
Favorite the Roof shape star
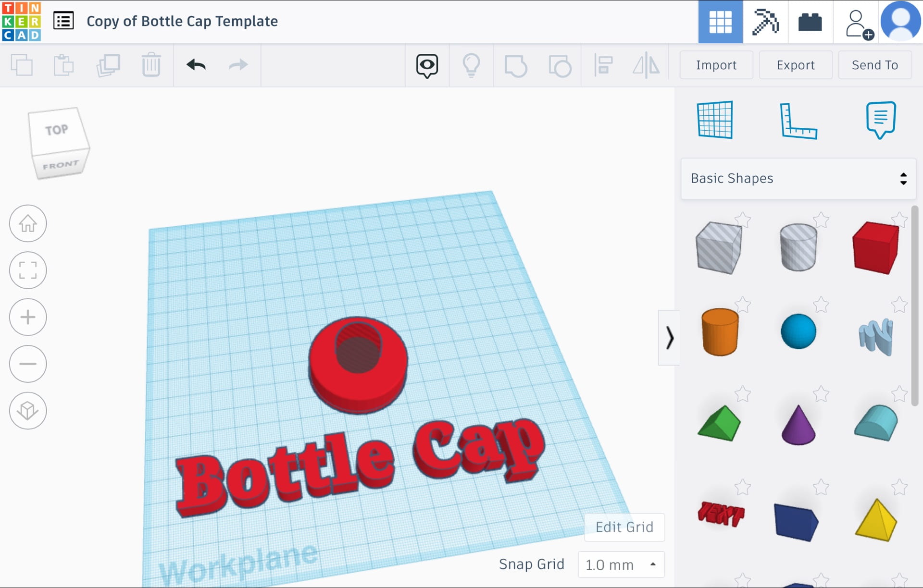[743, 394]
